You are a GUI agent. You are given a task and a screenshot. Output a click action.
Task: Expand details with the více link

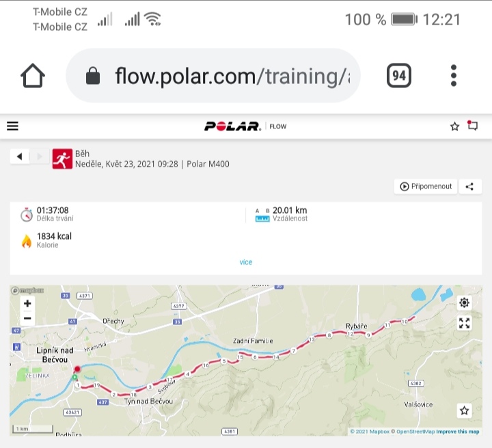[246, 262]
